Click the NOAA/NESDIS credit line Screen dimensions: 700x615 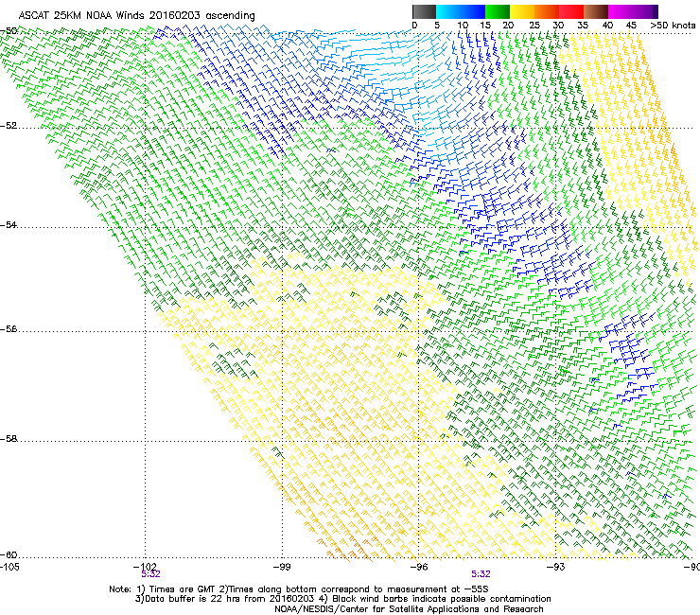point(409,609)
